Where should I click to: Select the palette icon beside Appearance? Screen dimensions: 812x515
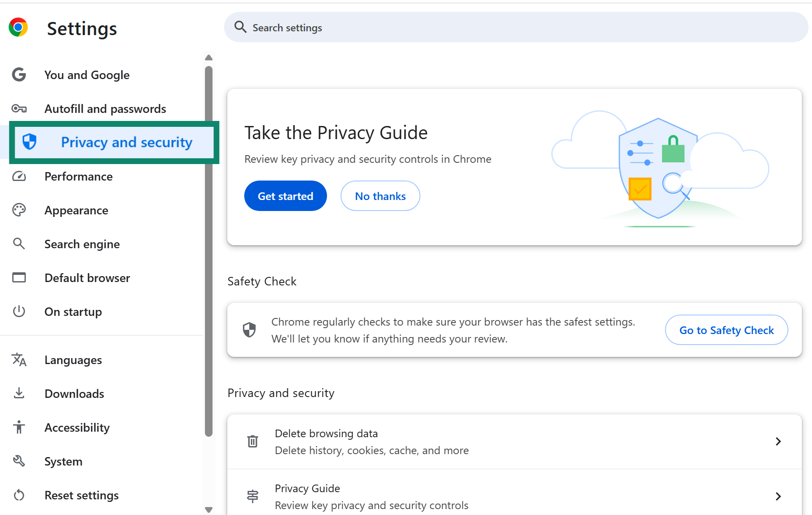[19, 210]
